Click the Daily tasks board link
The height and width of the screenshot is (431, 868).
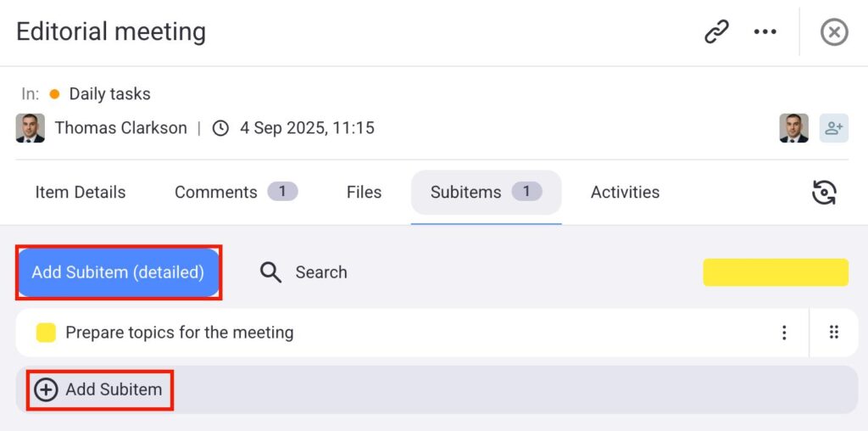pos(109,94)
